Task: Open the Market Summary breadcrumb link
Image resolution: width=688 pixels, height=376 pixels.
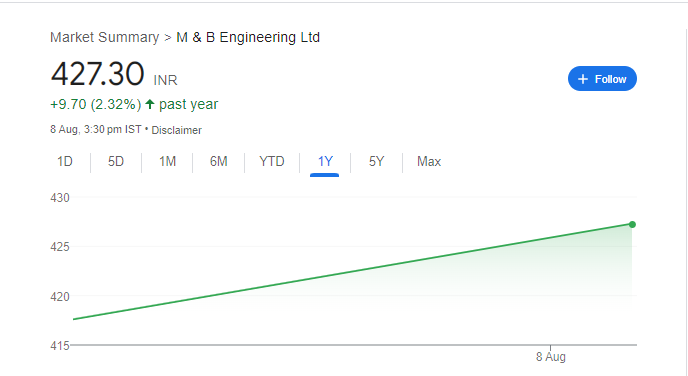Action: click(x=104, y=37)
